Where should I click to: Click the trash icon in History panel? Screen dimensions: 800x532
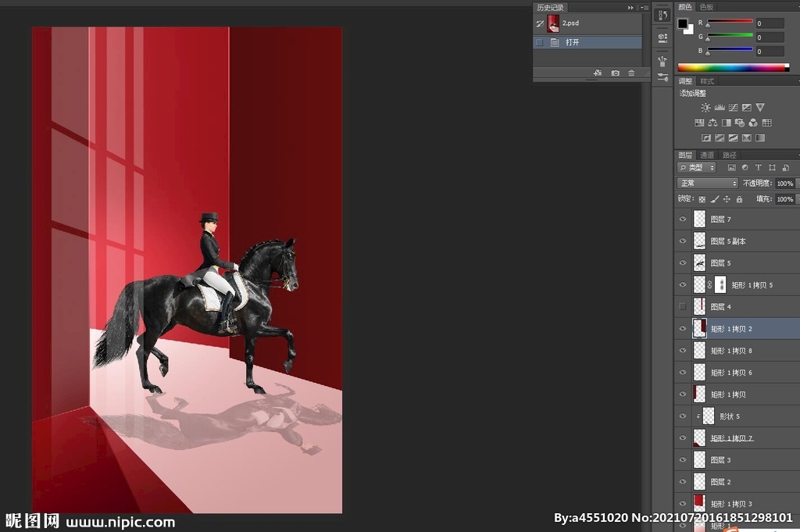click(631, 73)
